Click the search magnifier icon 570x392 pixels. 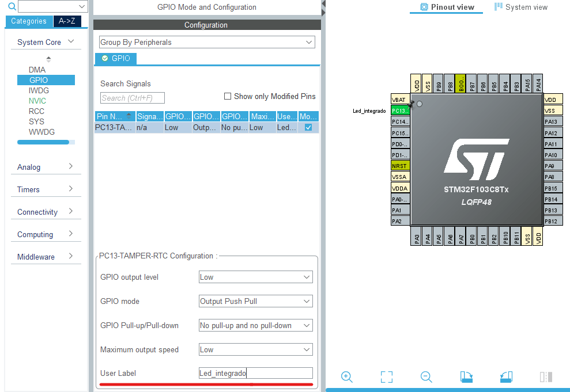point(12,6)
